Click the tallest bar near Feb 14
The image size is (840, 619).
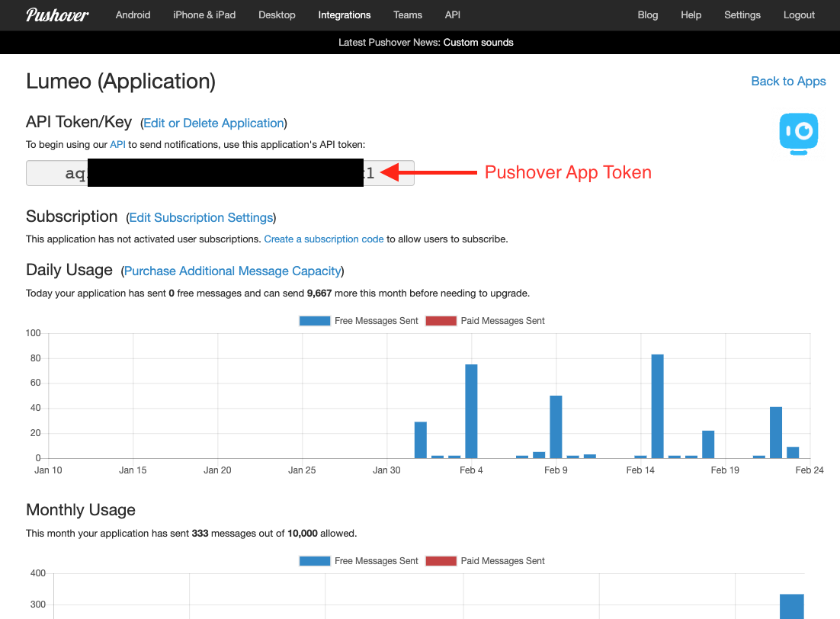[x=657, y=406]
